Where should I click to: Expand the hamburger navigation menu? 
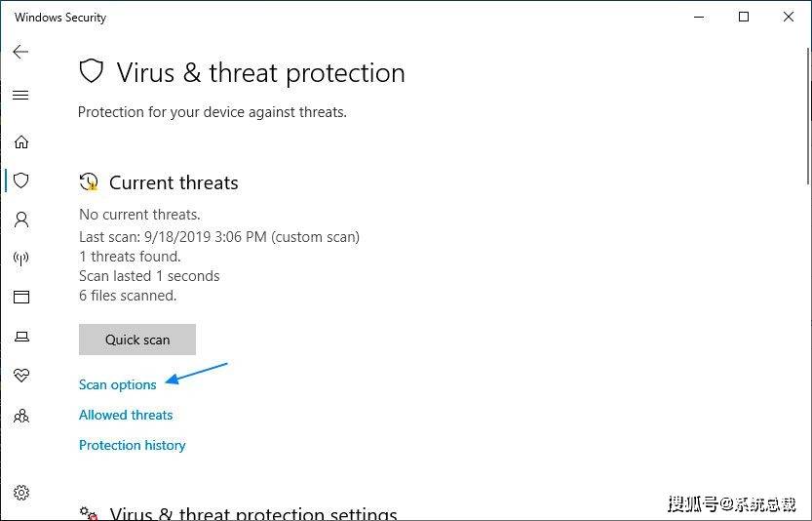pos(20,95)
